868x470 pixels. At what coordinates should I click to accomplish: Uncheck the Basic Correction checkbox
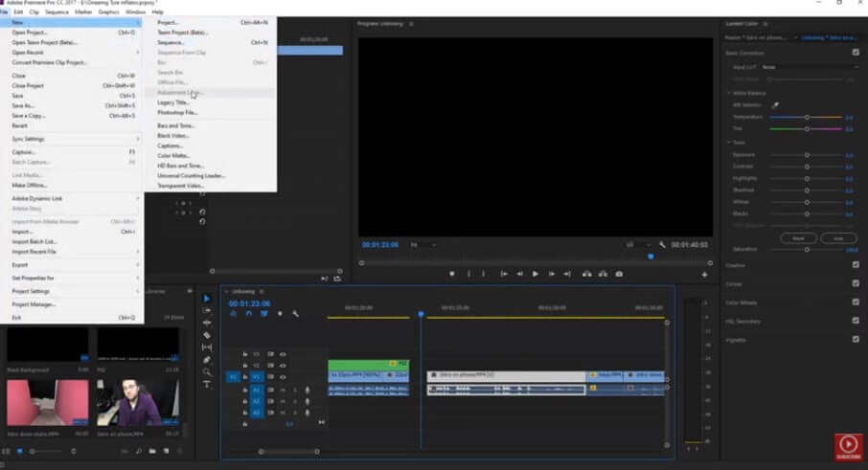[856, 53]
